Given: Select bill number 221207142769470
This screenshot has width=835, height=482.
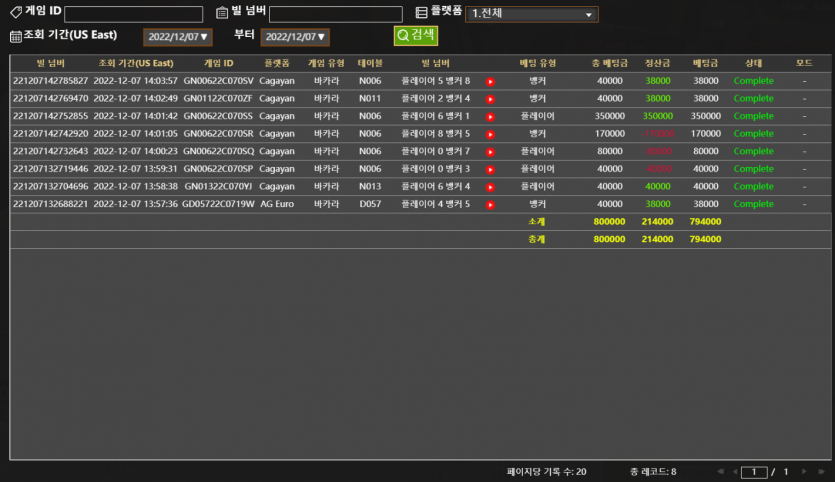Looking at the screenshot, I should pos(51,99).
